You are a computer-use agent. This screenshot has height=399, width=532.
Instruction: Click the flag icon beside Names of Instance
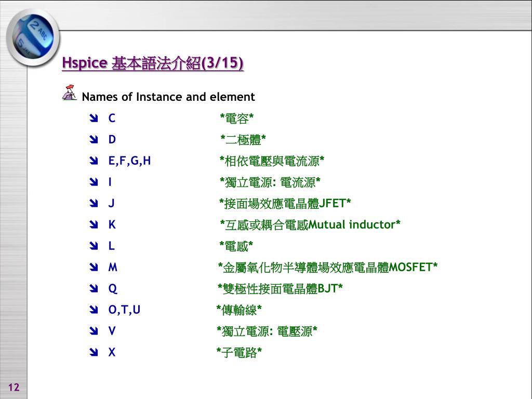(x=70, y=93)
